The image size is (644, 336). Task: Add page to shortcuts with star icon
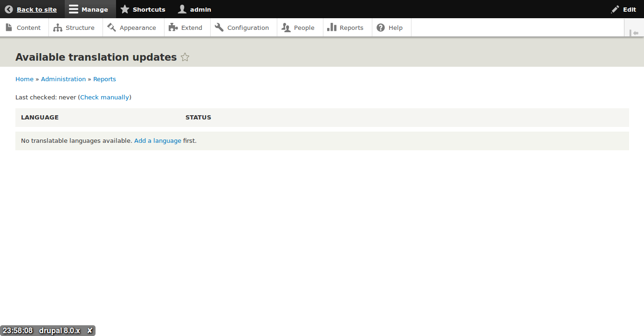coord(185,57)
